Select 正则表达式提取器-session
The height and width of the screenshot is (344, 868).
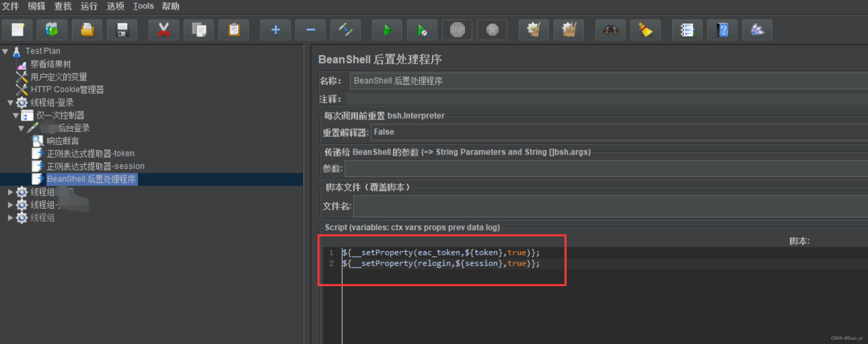tap(95, 167)
